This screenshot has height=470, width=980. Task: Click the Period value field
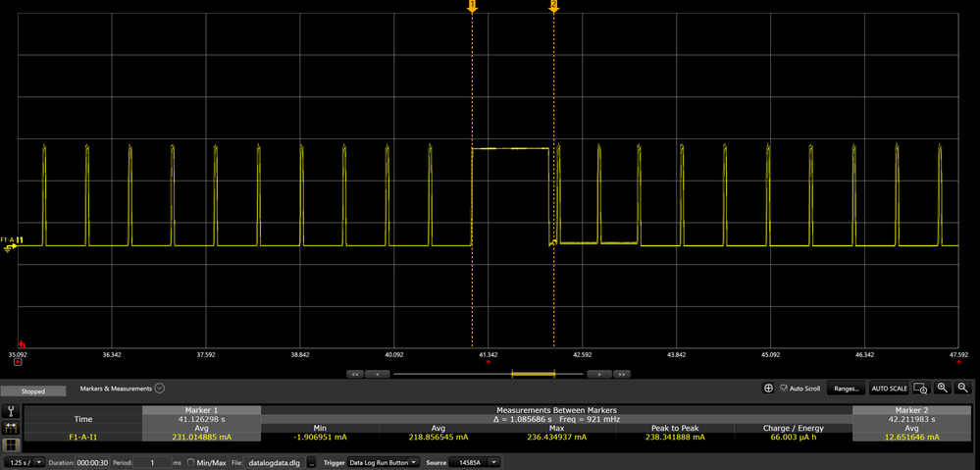pyautogui.click(x=152, y=462)
